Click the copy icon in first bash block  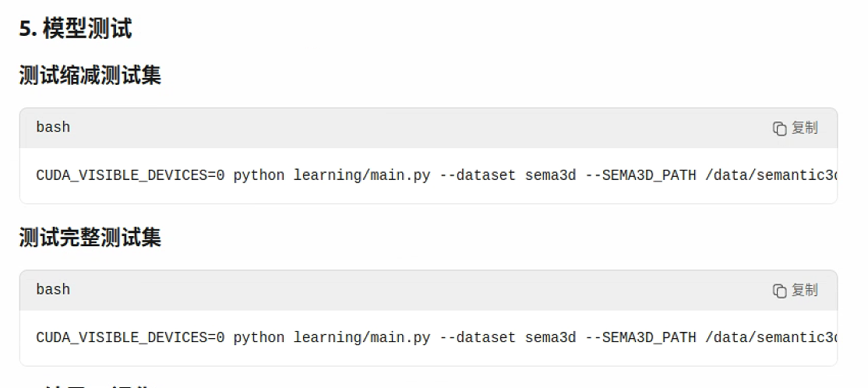pyautogui.click(x=779, y=129)
